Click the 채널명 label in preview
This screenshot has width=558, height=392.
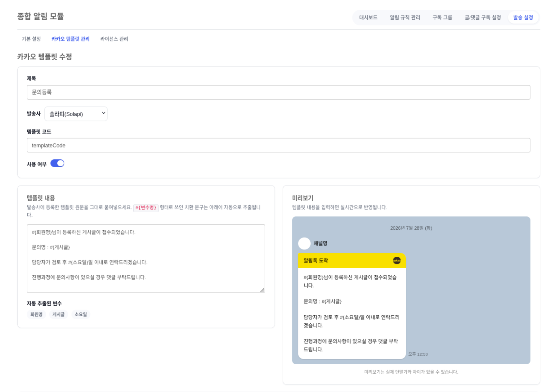coord(320,243)
